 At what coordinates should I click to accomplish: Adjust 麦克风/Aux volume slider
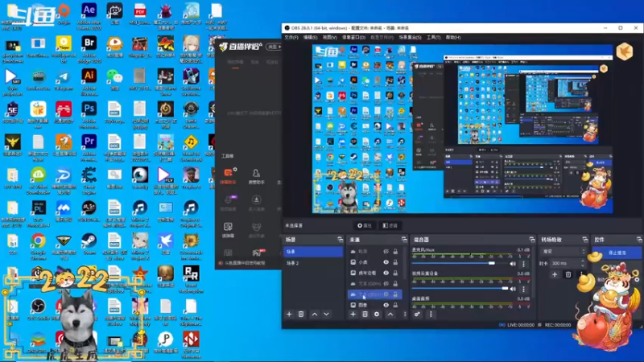(459, 264)
